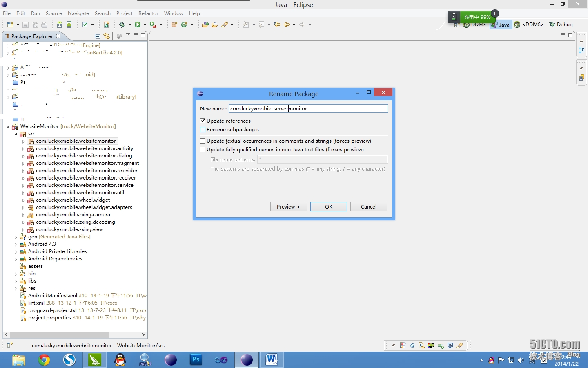Click the Back navigation arrow icon
The width and height of the screenshot is (588, 368).
tap(286, 25)
